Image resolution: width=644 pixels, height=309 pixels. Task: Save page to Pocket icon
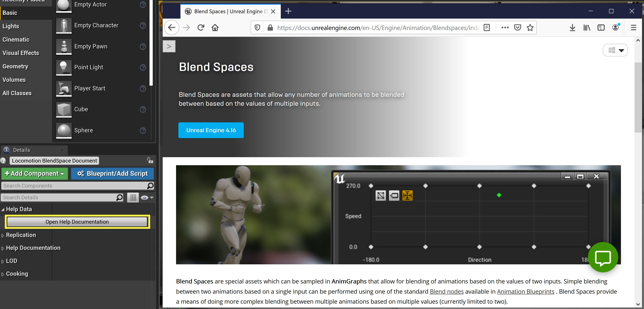point(517,28)
